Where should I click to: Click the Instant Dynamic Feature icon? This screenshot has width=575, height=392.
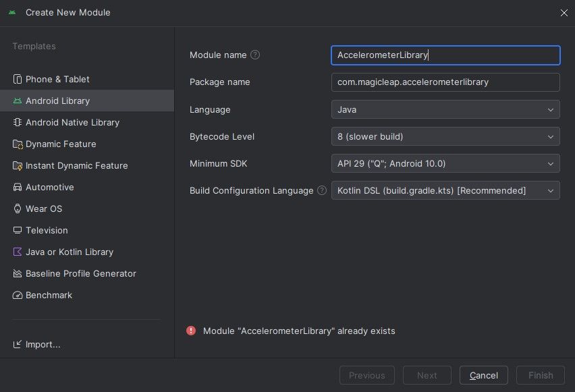[18, 166]
